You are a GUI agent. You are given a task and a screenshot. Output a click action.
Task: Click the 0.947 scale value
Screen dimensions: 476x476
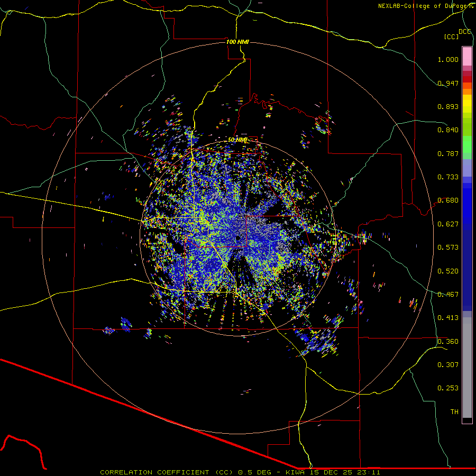[448, 83]
